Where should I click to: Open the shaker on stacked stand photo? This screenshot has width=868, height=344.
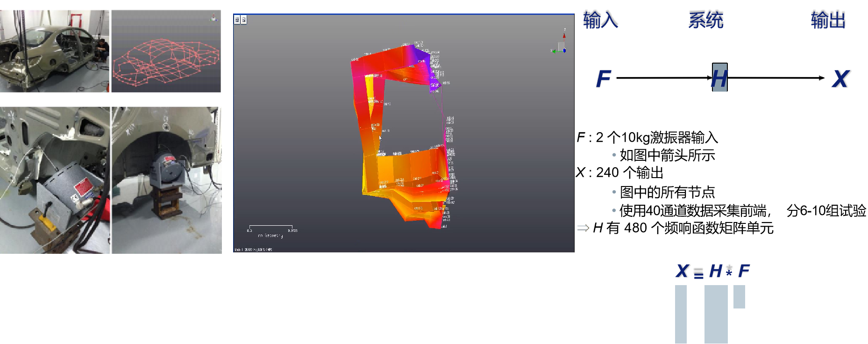(167, 180)
